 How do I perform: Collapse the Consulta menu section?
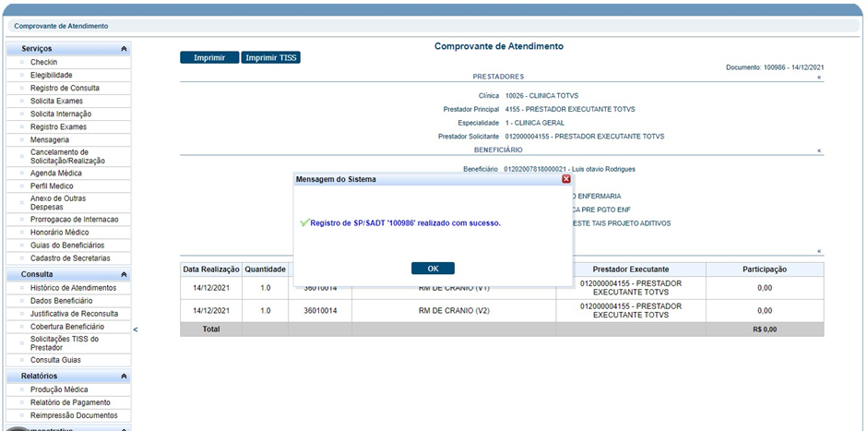(x=124, y=274)
